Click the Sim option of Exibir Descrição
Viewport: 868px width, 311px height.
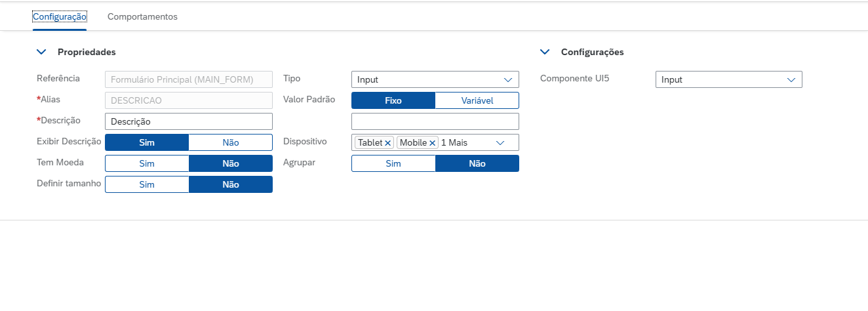[147, 142]
